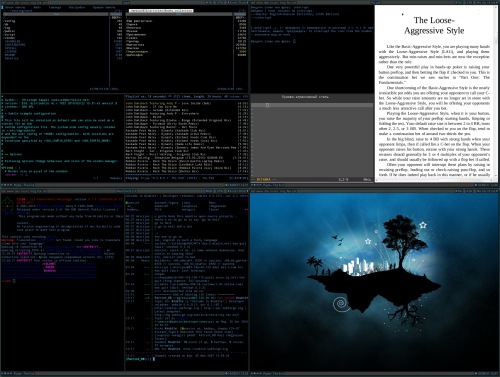The image size is (500, 377).
Task: Click the name column header in left MC panel
Action: [x=56, y=14]
